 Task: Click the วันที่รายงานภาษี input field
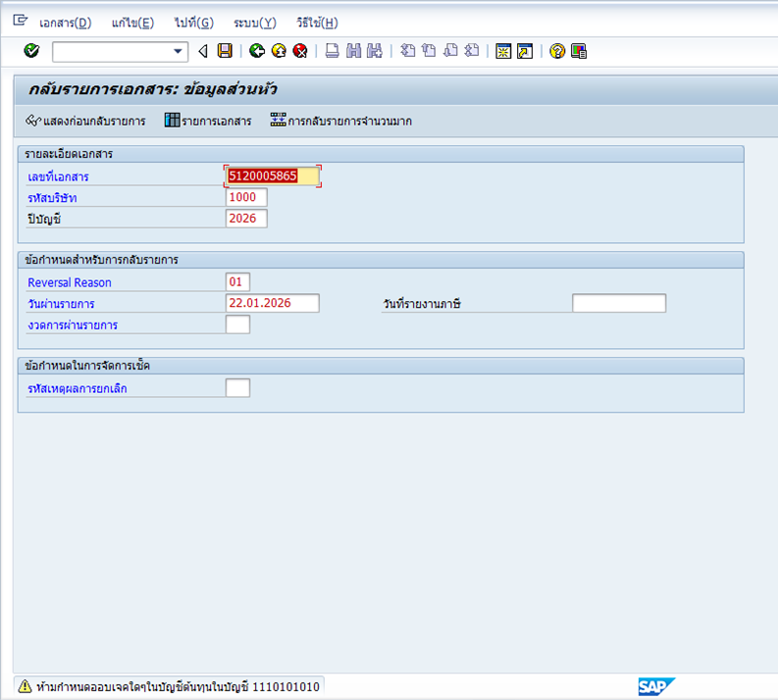click(619, 303)
